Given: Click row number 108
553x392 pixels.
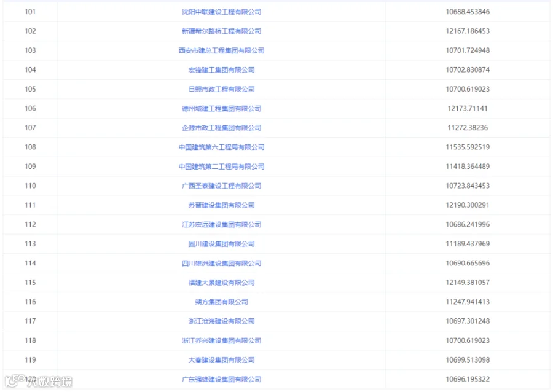Looking at the screenshot, I should click(x=30, y=147).
